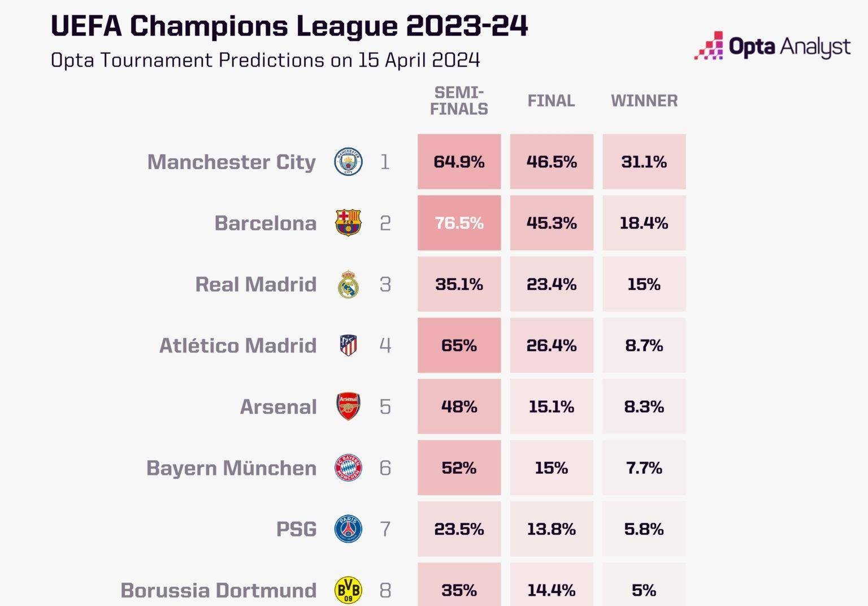Select the WINNER column header
The width and height of the screenshot is (868, 606).
(x=644, y=101)
